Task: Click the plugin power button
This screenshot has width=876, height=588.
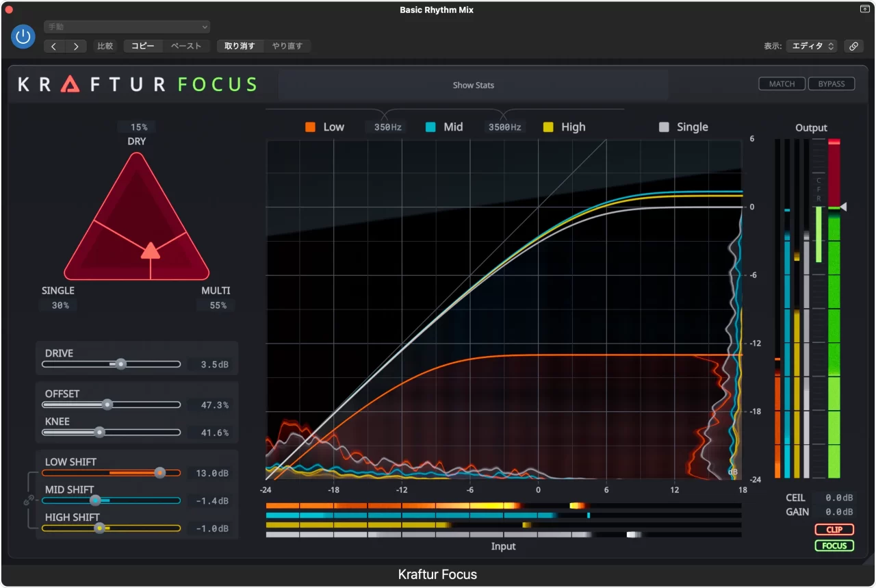Action: point(23,36)
